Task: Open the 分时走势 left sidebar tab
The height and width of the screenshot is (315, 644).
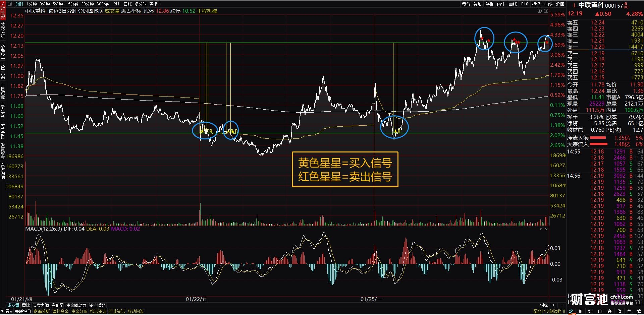Action: click(3, 11)
